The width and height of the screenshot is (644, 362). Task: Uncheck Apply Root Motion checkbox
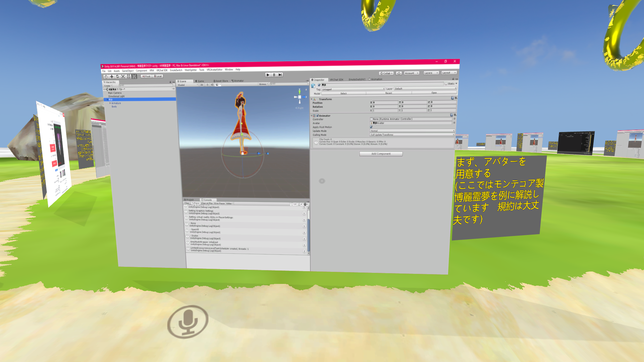click(371, 127)
